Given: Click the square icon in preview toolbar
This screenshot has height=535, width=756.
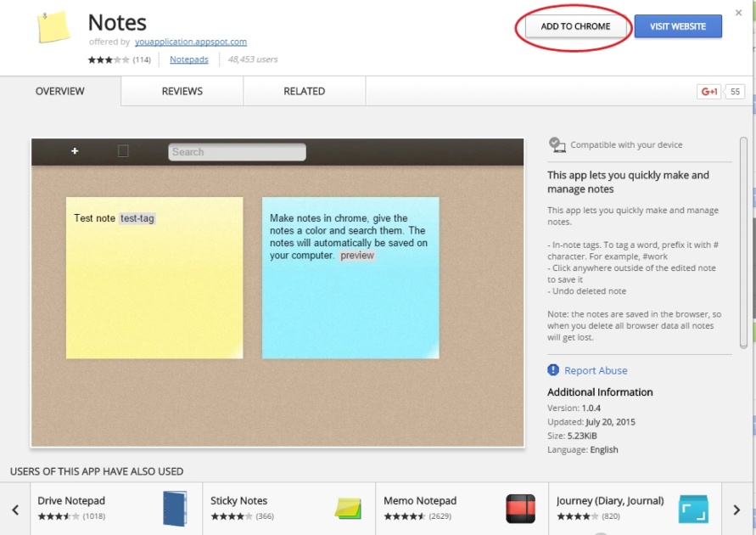Looking at the screenshot, I should click(123, 151).
